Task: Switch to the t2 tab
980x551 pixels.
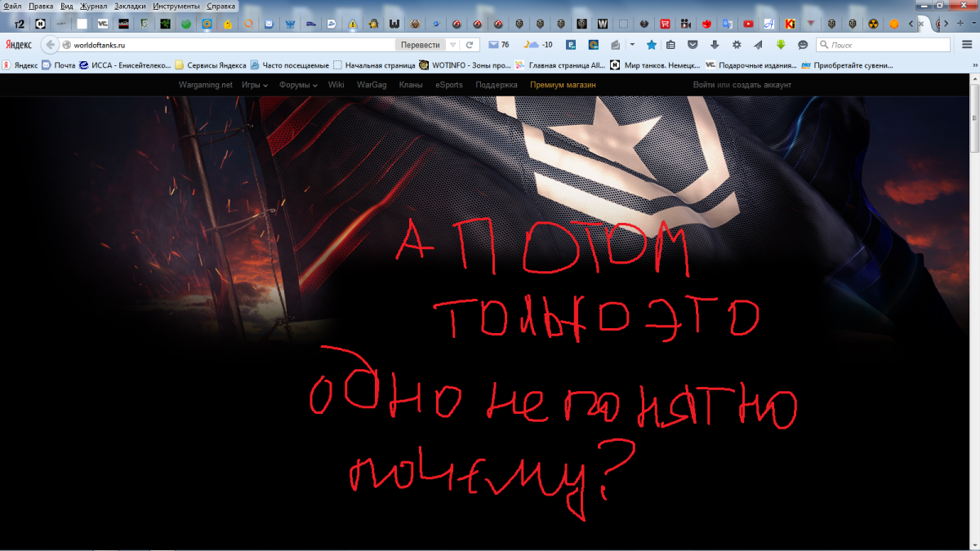Action: [19, 24]
